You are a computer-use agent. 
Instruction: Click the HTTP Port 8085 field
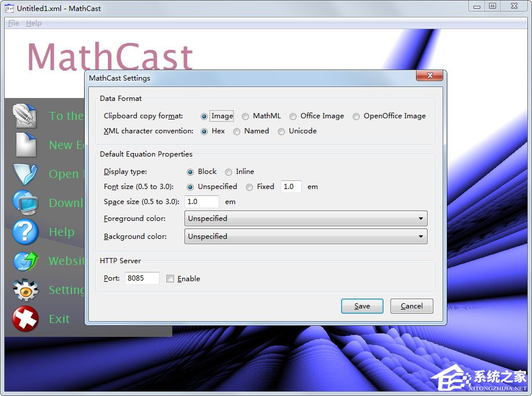(x=142, y=278)
